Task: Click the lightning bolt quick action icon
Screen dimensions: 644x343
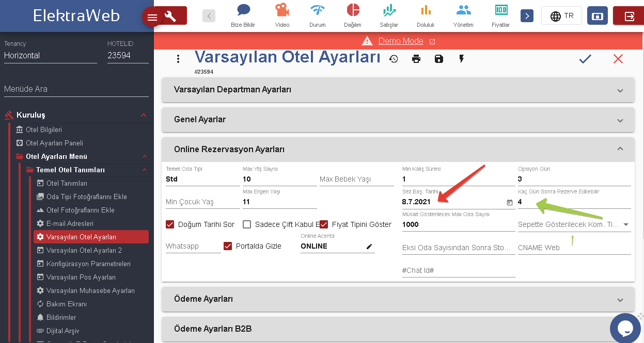Action: pos(462,59)
